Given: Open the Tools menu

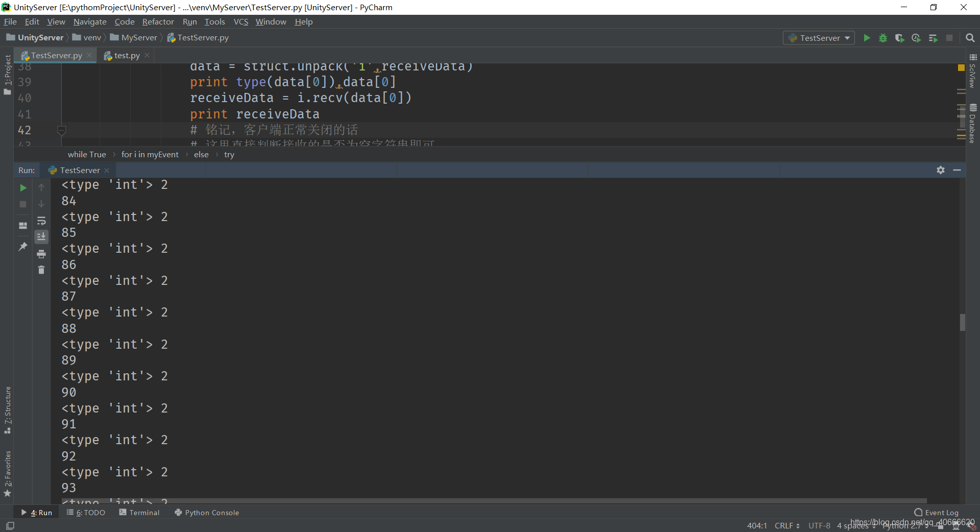Looking at the screenshot, I should (215, 21).
